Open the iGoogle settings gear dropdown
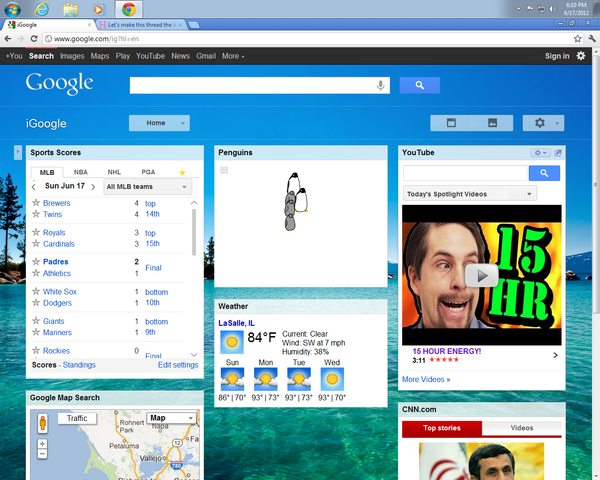The width and height of the screenshot is (600, 480). click(543, 123)
